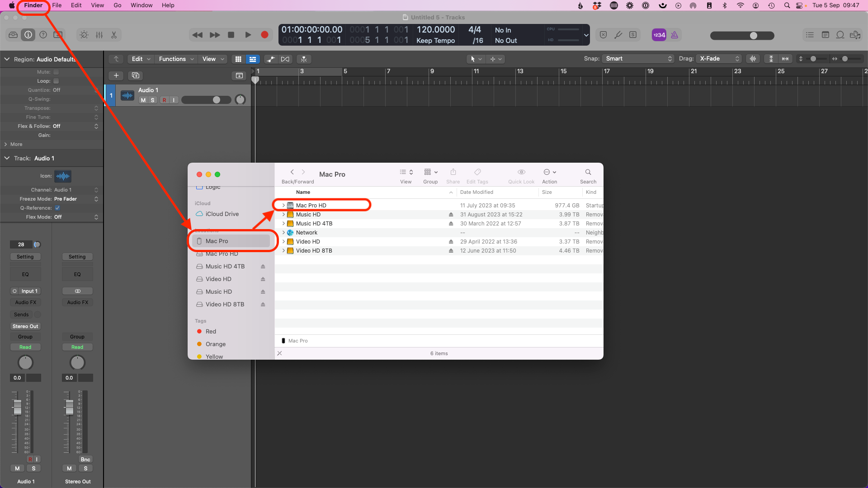
Task: Open the Go menu
Action: (x=117, y=5)
